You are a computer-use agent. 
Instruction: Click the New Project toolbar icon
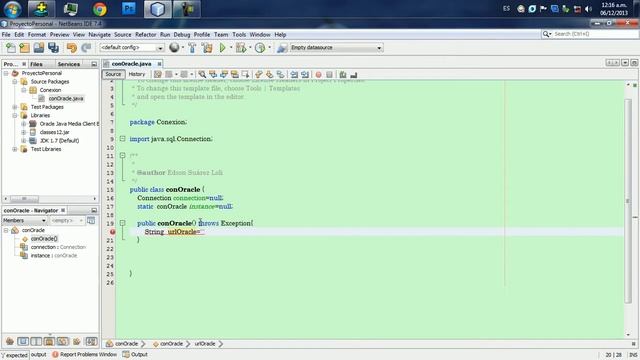pos(24,48)
